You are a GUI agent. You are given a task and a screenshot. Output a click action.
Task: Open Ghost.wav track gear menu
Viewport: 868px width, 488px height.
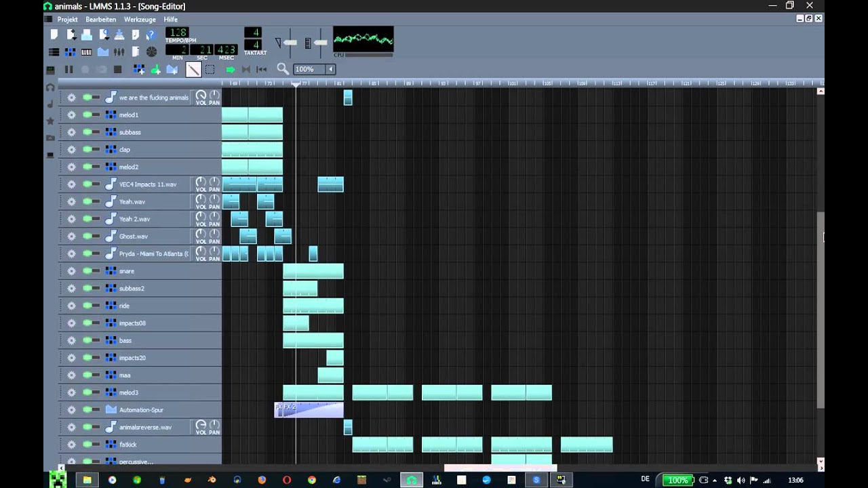(71, 236)
